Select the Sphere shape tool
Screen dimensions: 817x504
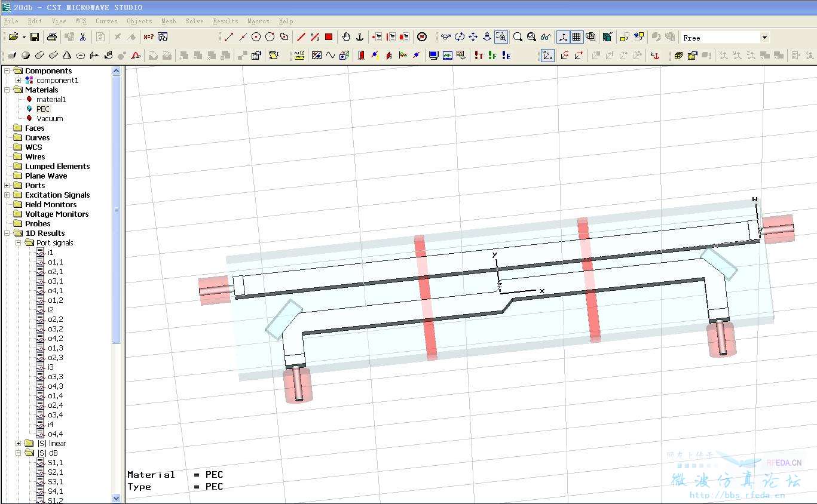pos(26,56)
